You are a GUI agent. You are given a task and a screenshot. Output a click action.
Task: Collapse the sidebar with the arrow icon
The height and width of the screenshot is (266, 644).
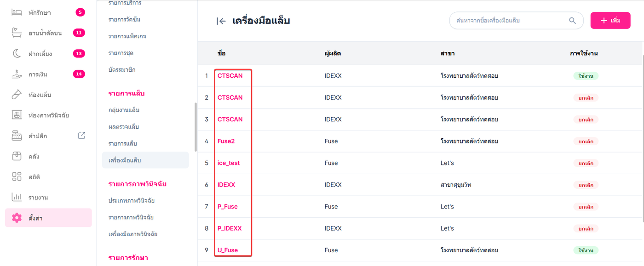click(x=221, y=21)
